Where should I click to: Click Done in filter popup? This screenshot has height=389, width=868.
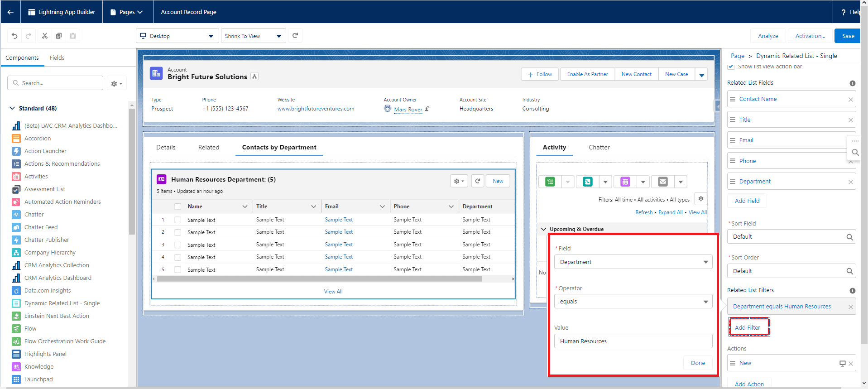click(x=698, y=363)
